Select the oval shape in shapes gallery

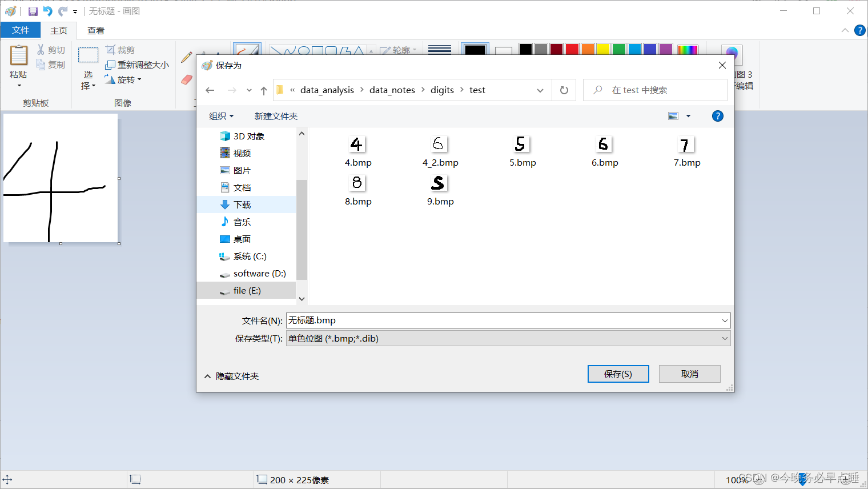[304, 51]
